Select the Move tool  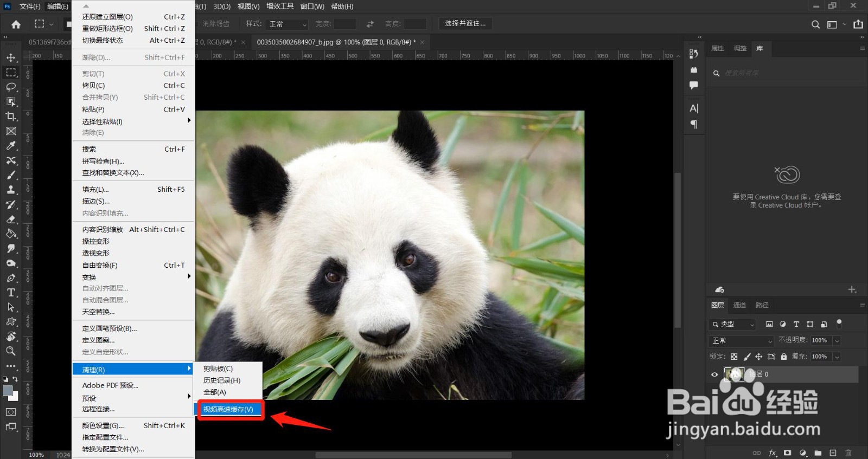[11, 57]
